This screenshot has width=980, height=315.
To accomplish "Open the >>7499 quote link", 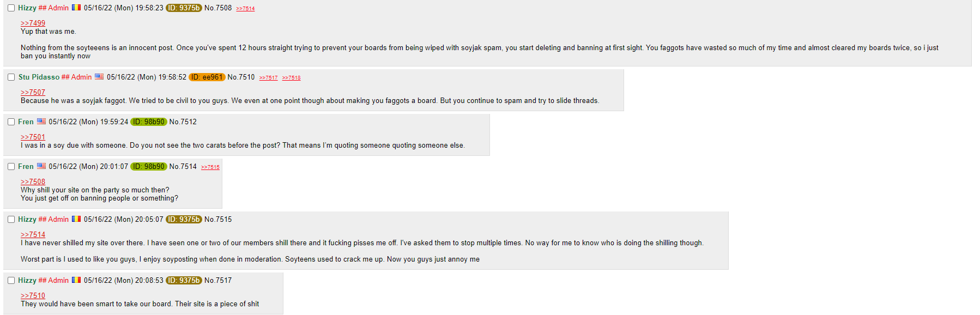I will tap(33, 23).
